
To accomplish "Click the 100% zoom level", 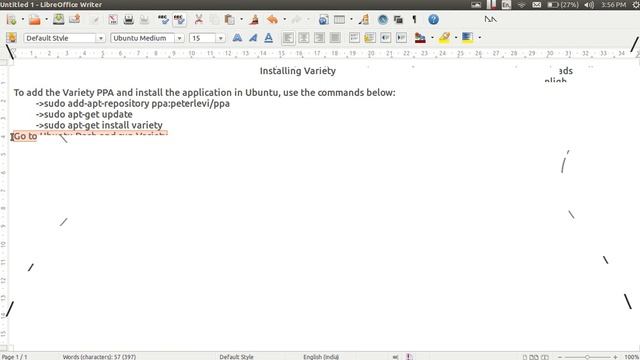I will (x=631, y=357).
